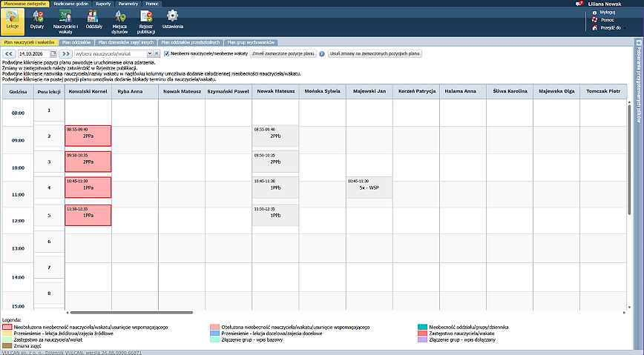This screenshot has width=644, height=355.
Task: Open the calendar date picker icon
Action: click(x=53, y=54)
